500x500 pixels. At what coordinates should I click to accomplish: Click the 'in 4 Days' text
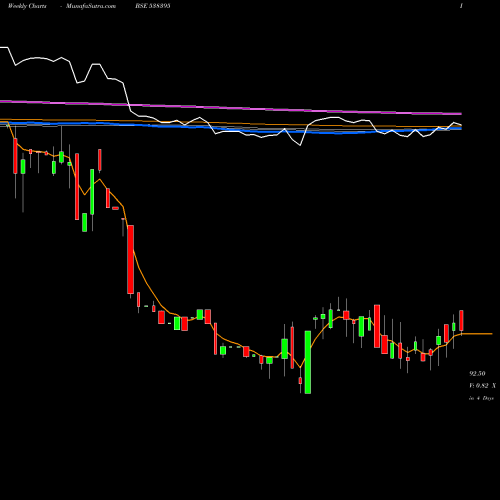tap(481, 398)
